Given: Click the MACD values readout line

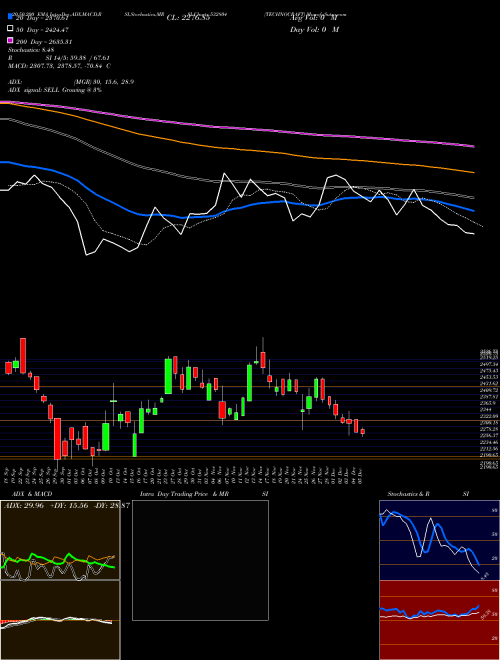Looking at the screenshot, I should 59,66.
